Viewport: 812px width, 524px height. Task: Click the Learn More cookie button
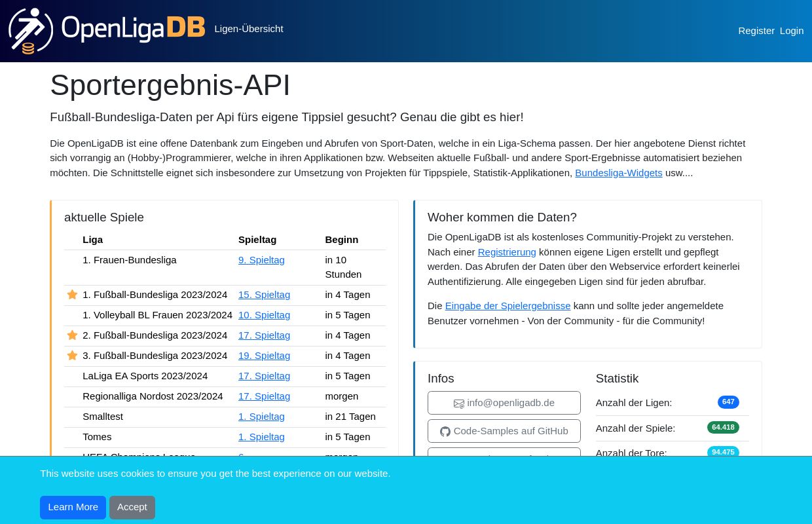[73, 508]
